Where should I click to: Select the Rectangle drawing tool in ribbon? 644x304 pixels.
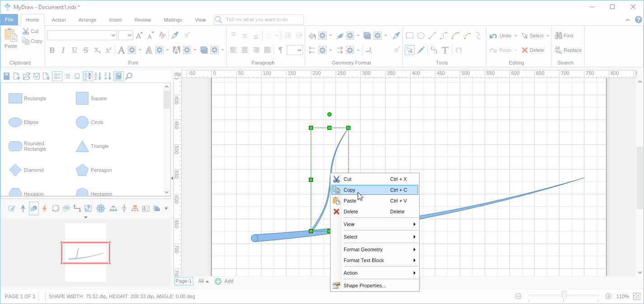[x=410, y=36]
